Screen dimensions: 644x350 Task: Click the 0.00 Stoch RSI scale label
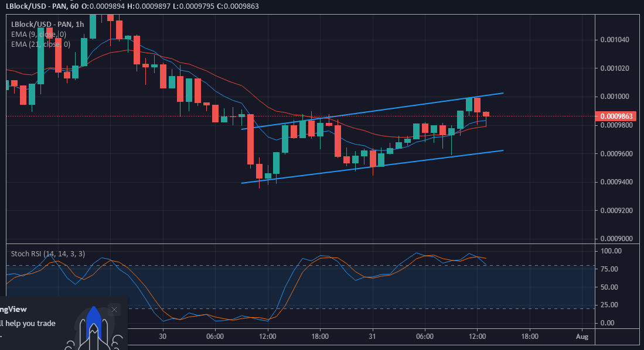[x=608, y=322]
